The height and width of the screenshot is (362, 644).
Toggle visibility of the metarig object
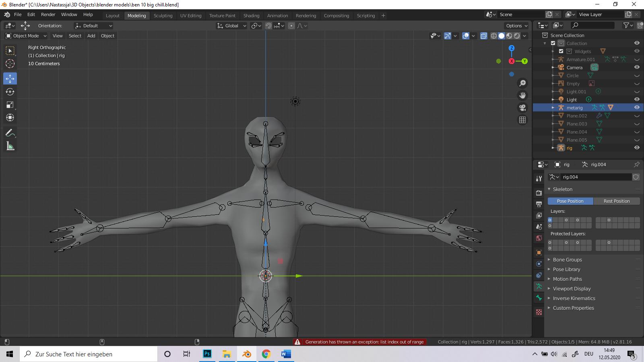pyautogui.click(x=637, y=107)
